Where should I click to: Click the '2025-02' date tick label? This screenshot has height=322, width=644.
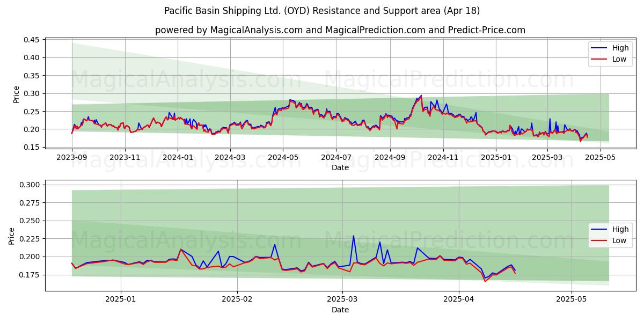click(237, 300)
